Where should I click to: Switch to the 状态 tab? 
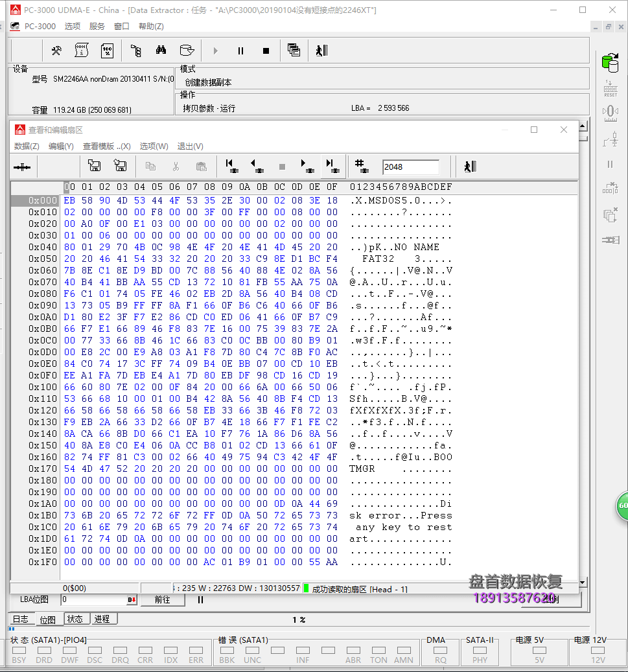[75, 620]
